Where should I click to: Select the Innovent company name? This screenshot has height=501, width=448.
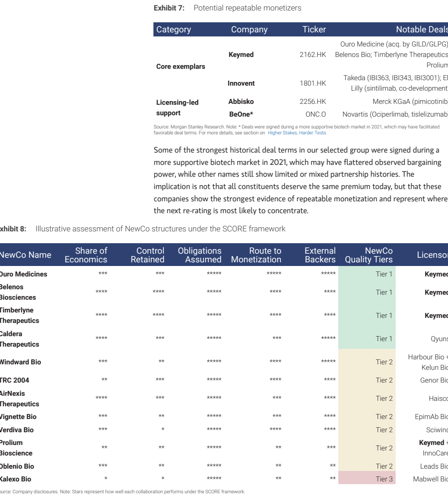[241, 83]
